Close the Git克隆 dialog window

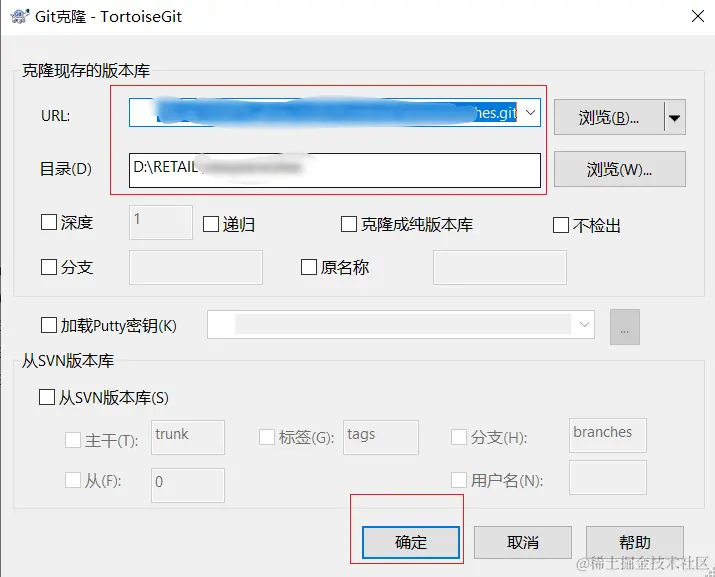pyautogui.click(x=698, y=16)
